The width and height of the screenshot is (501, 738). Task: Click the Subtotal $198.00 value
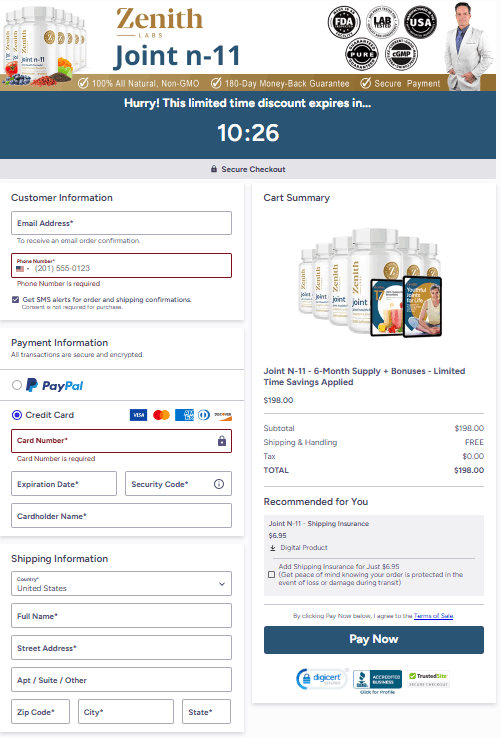pyautogui.click(x=469, y=428)
